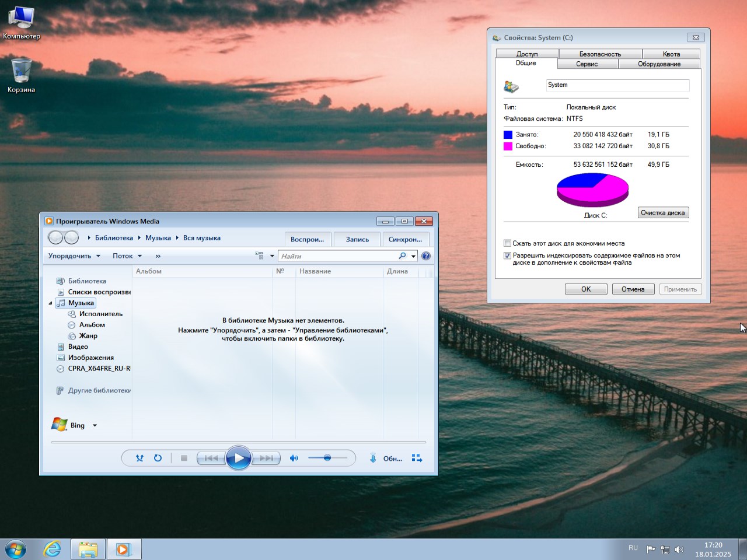This screenshot has width=747, height=560.
Task: Mute the sound via the speaker icon
Action: pyautogui.click(x=294, y=458)
